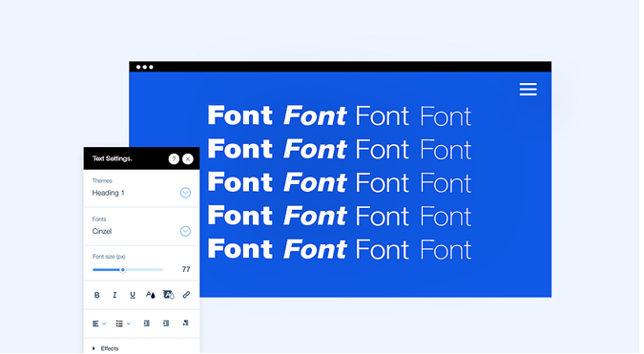Viewport: 644px width, 354px height.
Task: Open Text Settings help question mark
Action: pos(174,159)
